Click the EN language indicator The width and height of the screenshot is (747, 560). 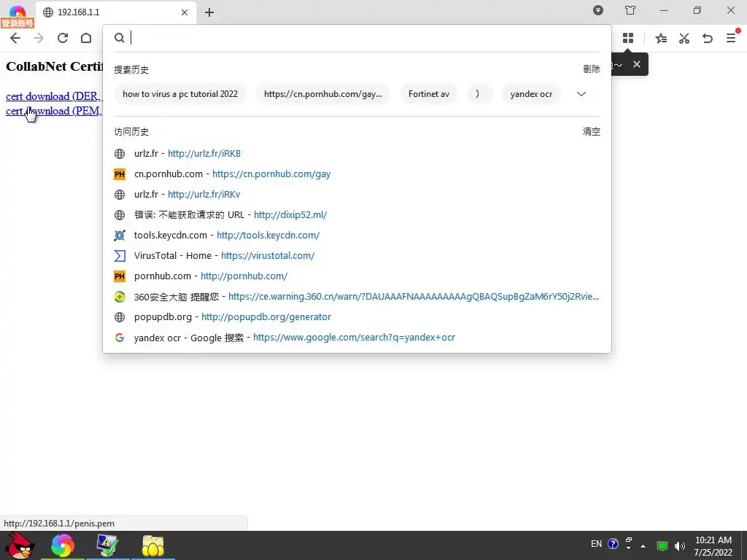596,544
